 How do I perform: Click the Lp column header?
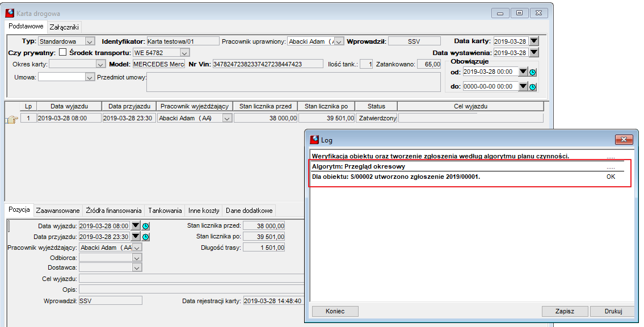(x=28, y=106)
